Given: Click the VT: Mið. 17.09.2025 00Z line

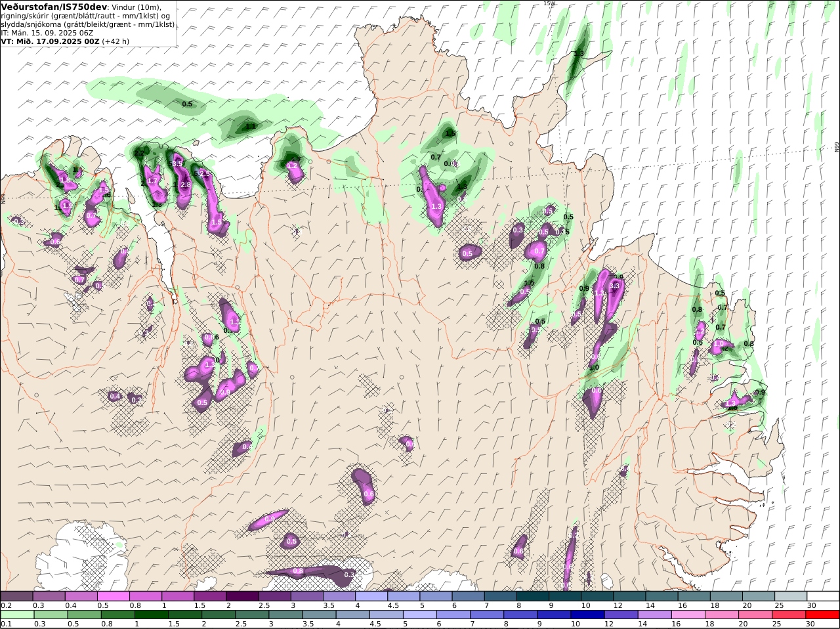Looking at the screenshot, I should click(51, 41).
